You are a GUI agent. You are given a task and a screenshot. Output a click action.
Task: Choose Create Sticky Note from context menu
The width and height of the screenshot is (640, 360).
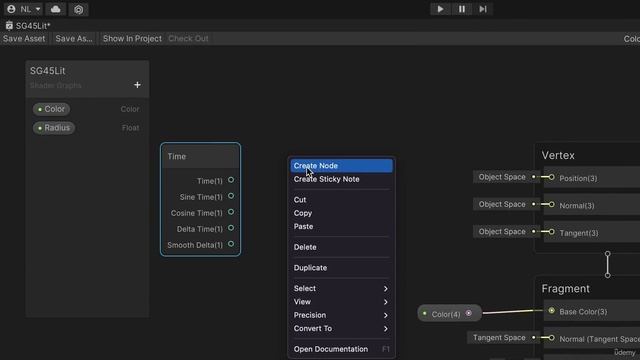(341, 179)
